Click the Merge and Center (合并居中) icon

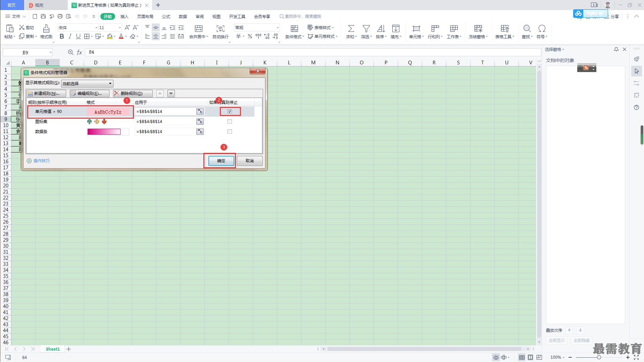pos(199,28)
